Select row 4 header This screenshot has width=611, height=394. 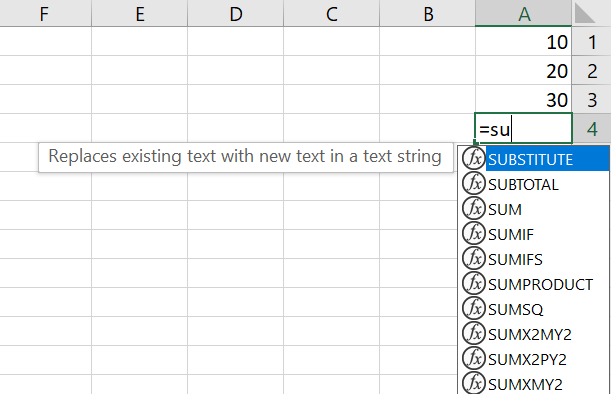[x=592, y=128]
